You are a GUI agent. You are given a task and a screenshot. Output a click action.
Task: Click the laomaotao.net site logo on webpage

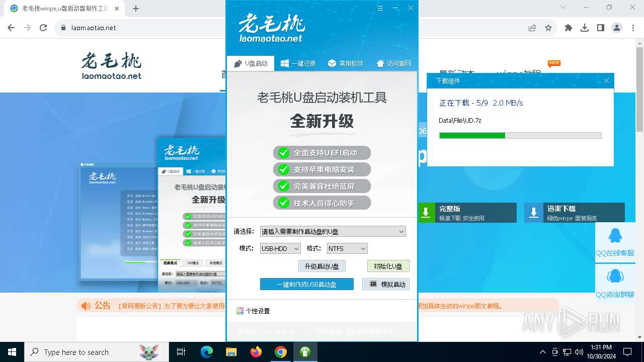111,66
